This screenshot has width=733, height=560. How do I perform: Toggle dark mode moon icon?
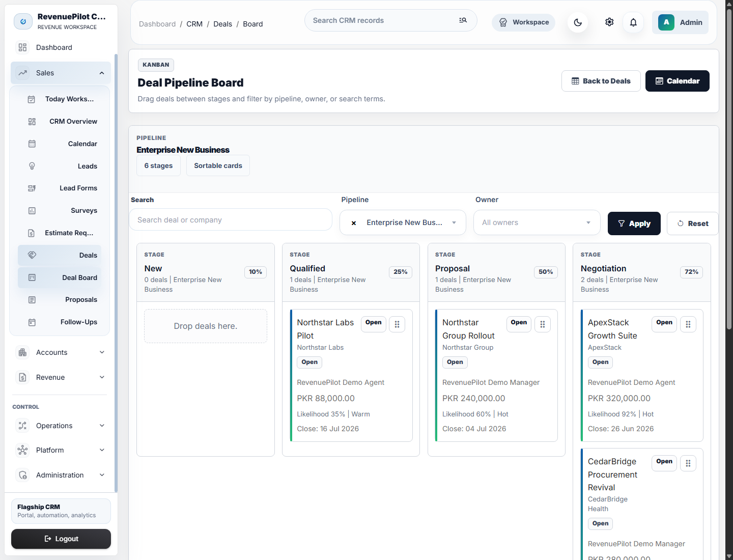(578, 22)
